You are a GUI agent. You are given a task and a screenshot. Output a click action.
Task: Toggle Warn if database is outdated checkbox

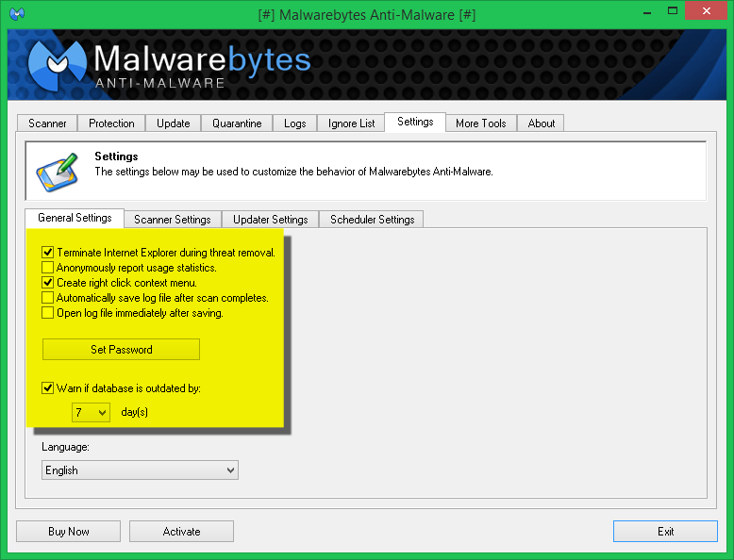pyautogui.click(x=47, y=388)
